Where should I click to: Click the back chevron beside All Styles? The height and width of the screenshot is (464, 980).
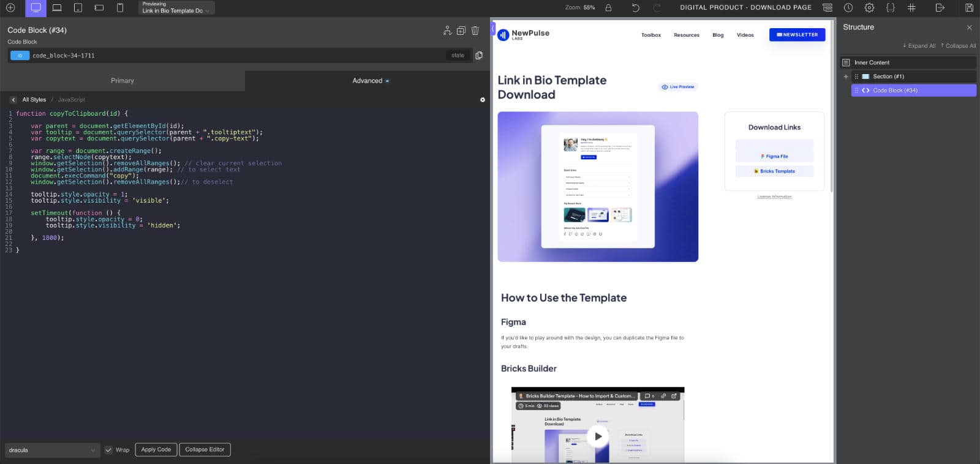(13, 99)
